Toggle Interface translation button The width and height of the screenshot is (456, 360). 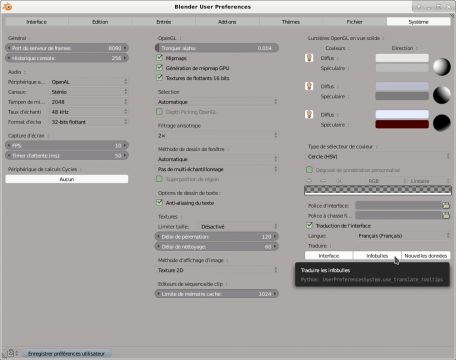click(x=329, y=256)
